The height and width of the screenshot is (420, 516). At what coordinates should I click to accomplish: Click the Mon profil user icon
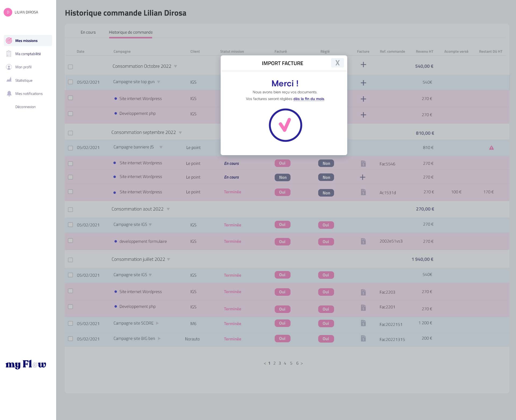(x=9, y=67)
